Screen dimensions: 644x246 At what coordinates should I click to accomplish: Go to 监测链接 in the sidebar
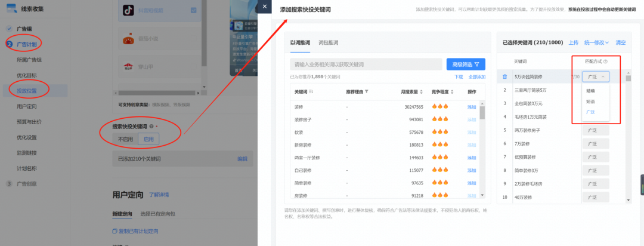point(27,153)
